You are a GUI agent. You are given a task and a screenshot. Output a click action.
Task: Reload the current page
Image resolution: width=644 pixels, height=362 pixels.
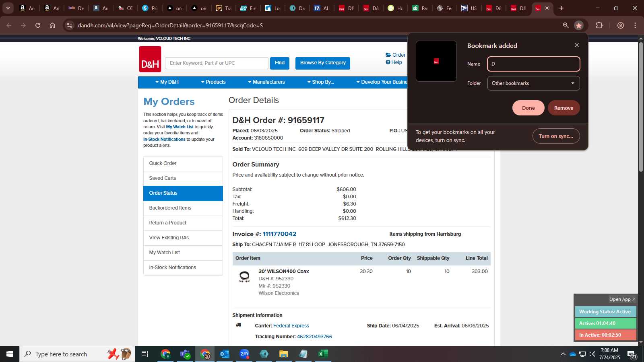[x=38, y=25]
